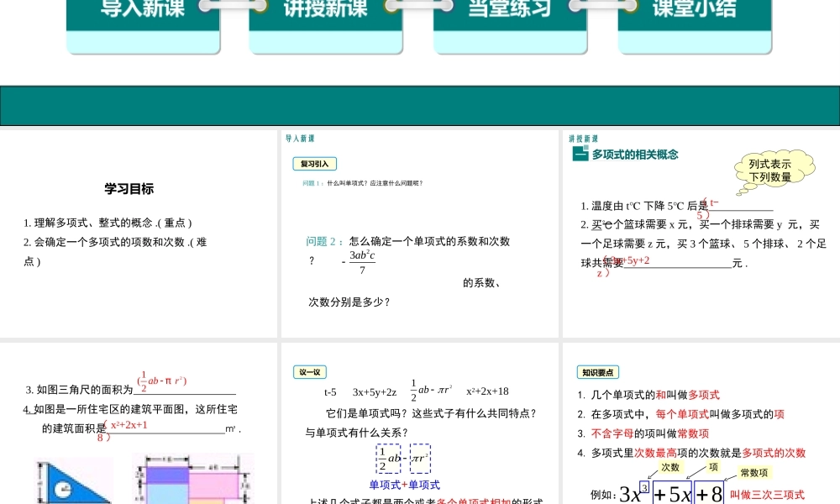Select the text 与单项式有什么关系？

click(357, 433)
